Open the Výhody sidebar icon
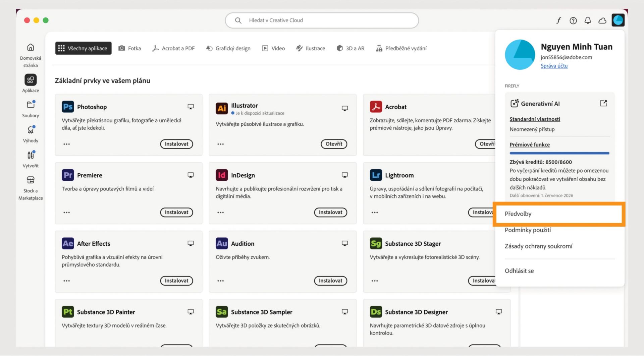The height and width of the screenshot is (356, 644). coord(31,130)
